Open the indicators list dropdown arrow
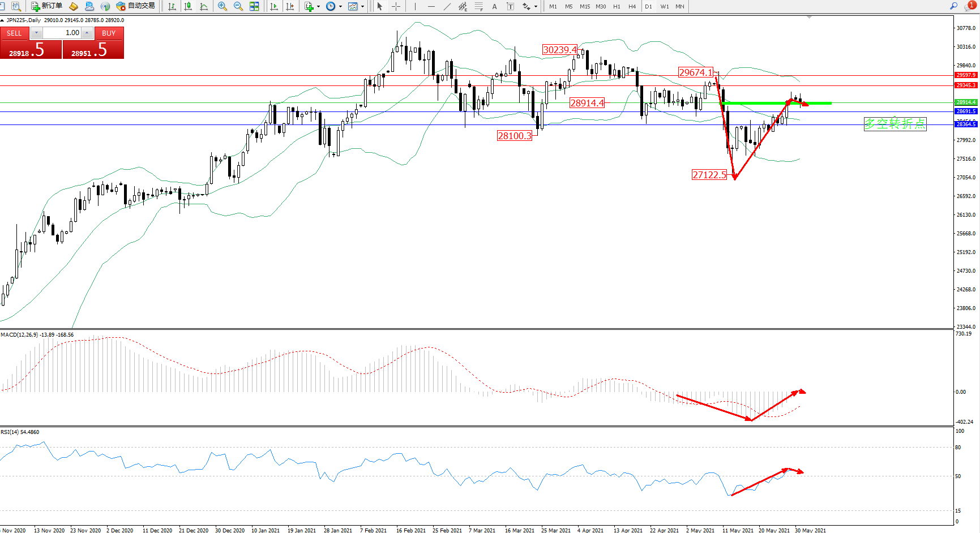This screenshot has height=533, width=980. pos(318,7)
